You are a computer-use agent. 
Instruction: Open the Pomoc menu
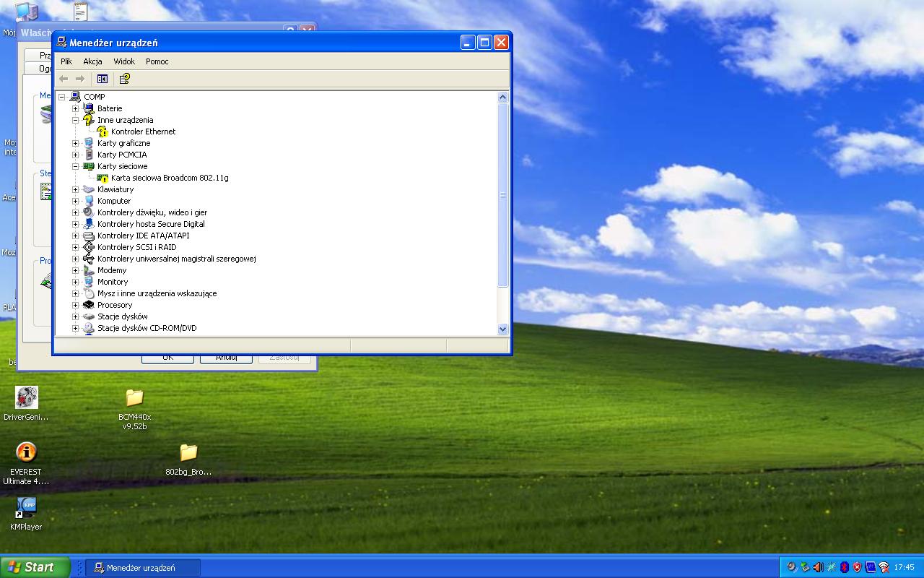[157, 61]
